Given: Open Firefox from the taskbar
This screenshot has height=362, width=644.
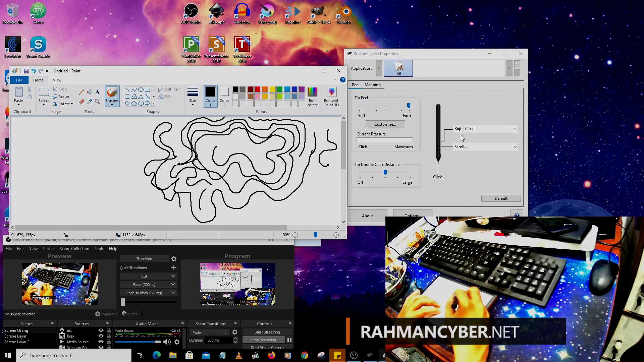Looking at the screenshot, I should click(272, 355).
